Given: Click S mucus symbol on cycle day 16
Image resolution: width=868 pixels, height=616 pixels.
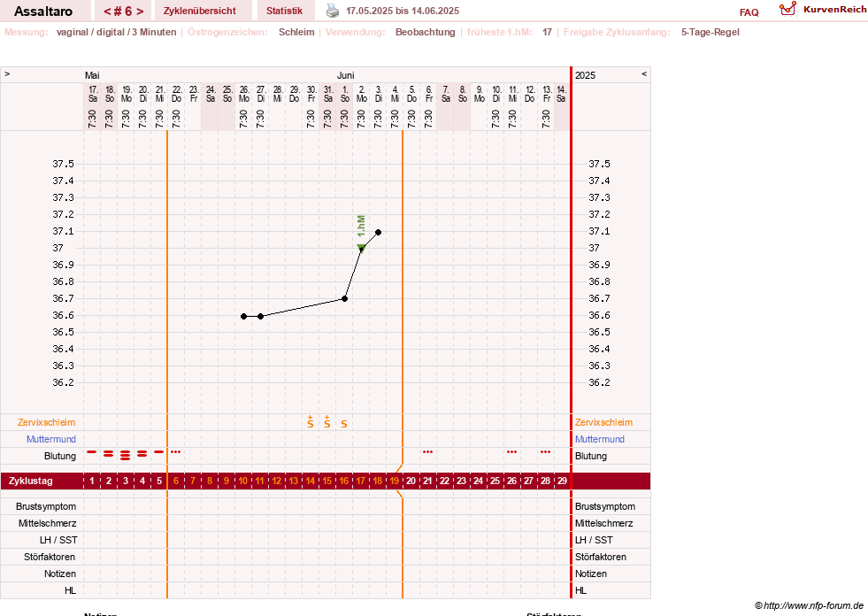Looking at the screenshot, I should click(344, 424).
